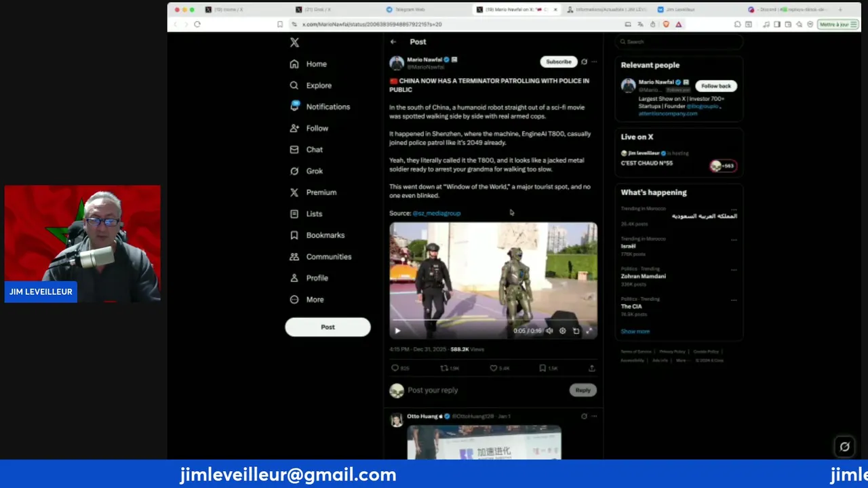868x488 pixels.
Task: Open Terms of Service footer link
Action: coord(636,352)
